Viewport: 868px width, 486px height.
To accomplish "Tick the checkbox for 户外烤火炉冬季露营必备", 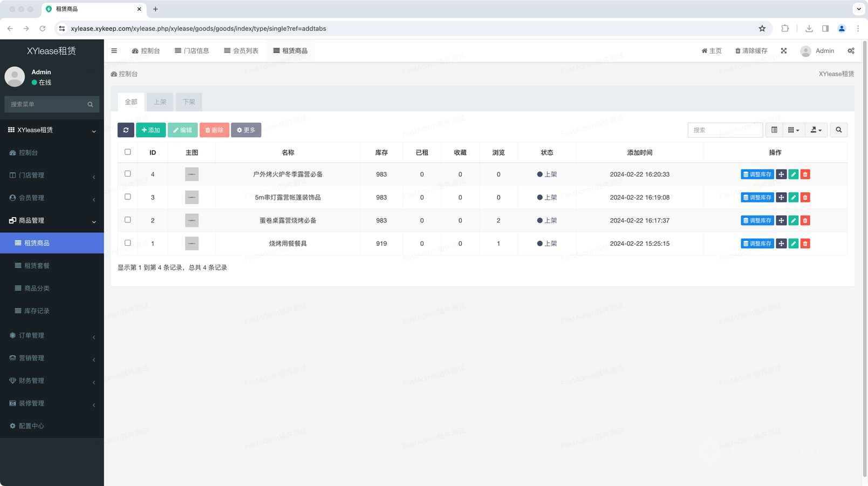I will (x=128, y=174).
